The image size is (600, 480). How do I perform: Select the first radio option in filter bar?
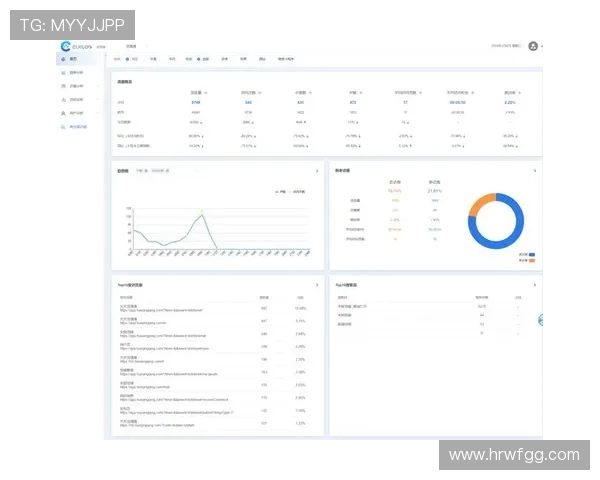(128, 59)
